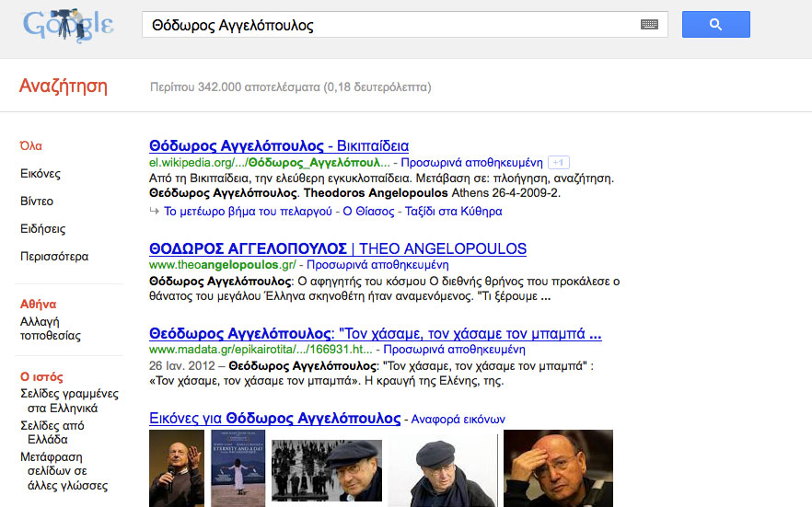812x507 pixels.
Task: Open thumbnail of man holding his forehead
Action: click(x=558, y=468)
